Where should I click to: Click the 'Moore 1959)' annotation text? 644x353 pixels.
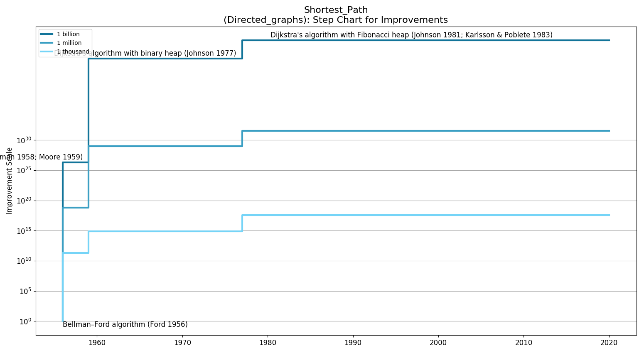pos(61,157)
